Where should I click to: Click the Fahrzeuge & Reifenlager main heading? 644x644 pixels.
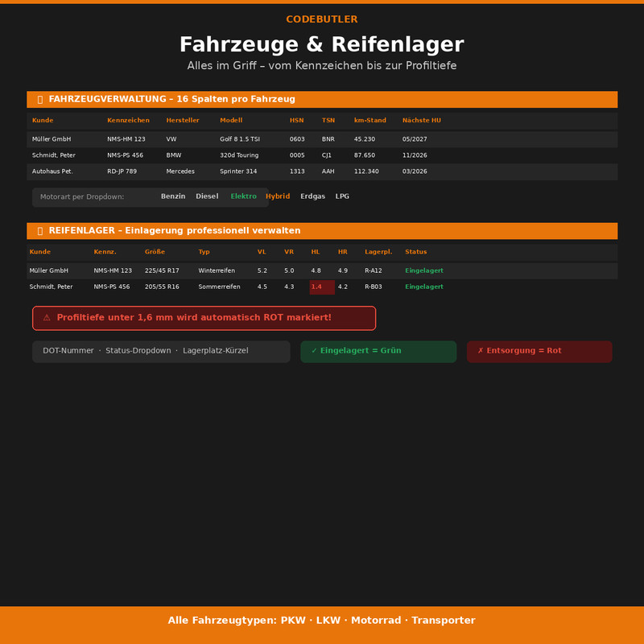(x=321, y=44)
